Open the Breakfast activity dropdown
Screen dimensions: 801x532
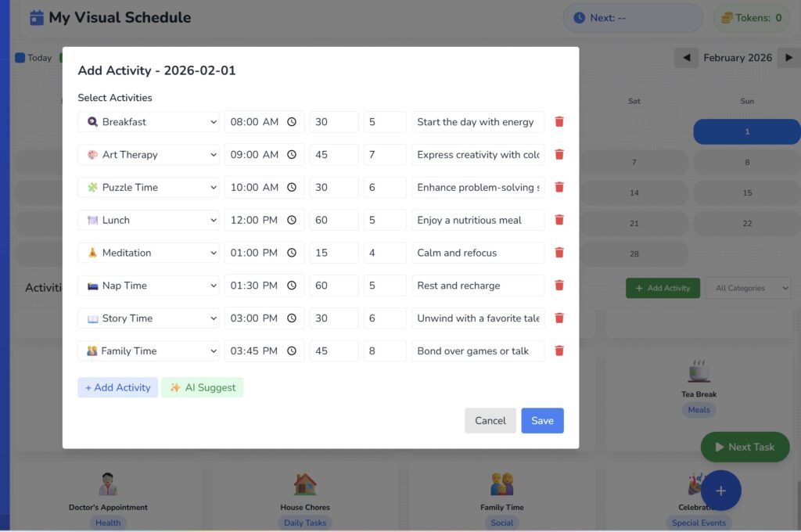pos(148,121)
